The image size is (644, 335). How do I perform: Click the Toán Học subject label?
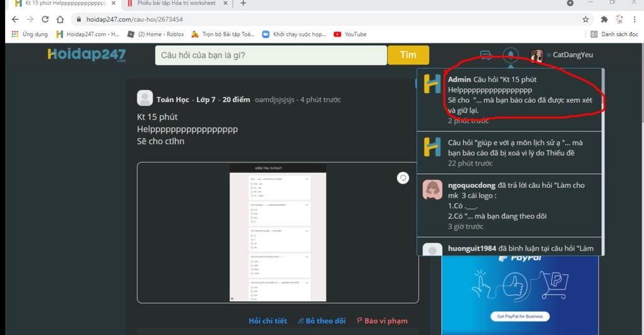click(x=172, y=99)
